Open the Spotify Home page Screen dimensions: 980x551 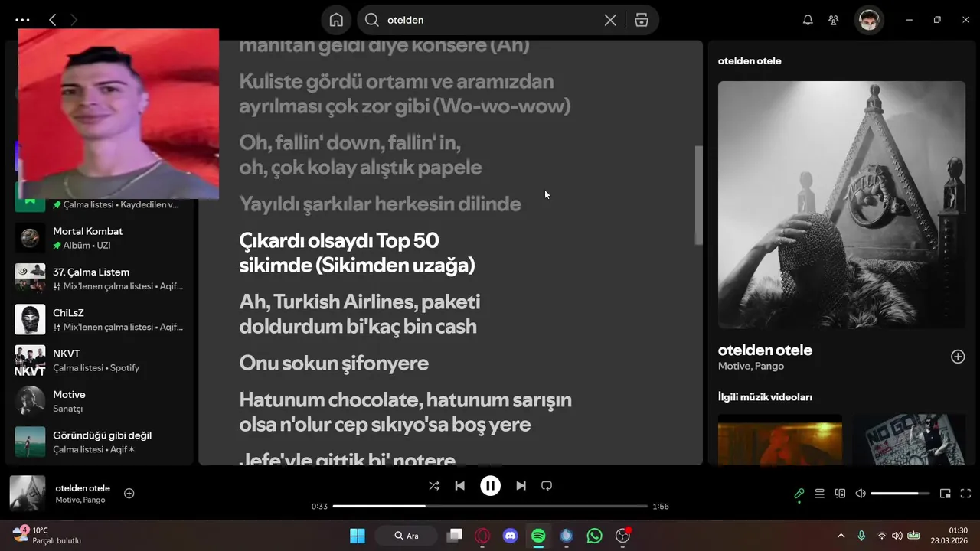(x=336, y=20)
